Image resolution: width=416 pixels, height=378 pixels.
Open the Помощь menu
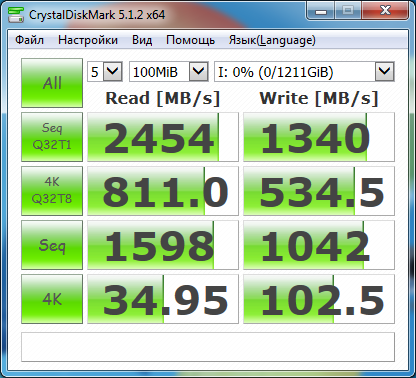tap(190, 40)
